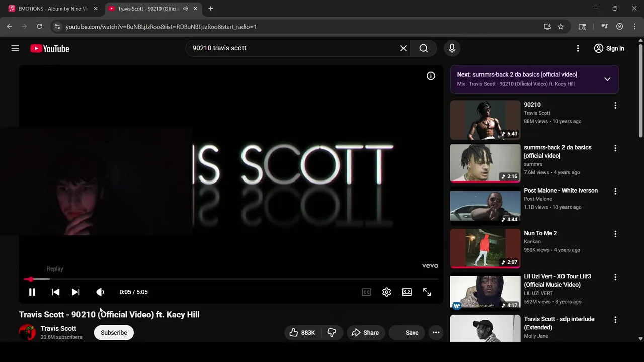This screenshot has width=644, height=362.
Task: Close the Travis Scott 90210 tab
Action: coord(195,9)
